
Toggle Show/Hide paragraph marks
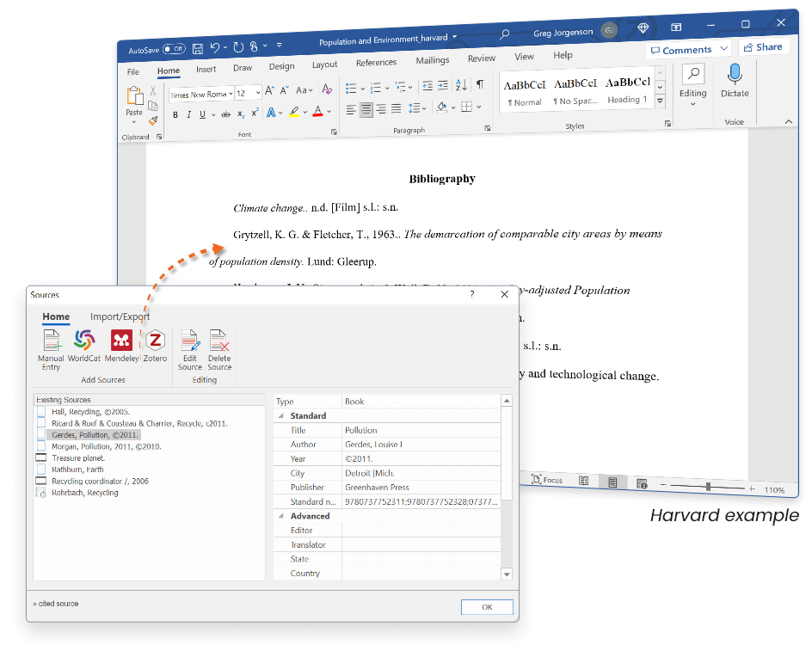click(480, 84)
